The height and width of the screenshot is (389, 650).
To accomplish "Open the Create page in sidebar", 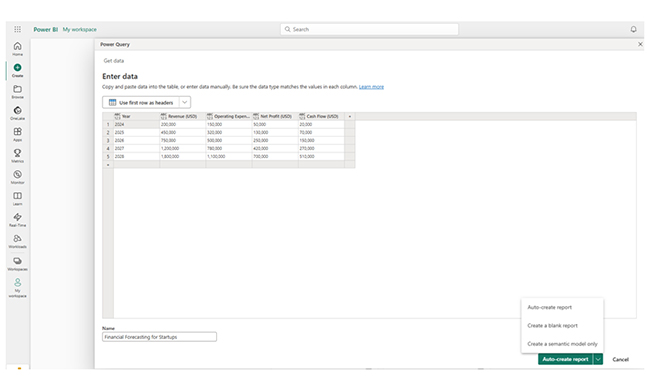I will click(x=17, y=70).
